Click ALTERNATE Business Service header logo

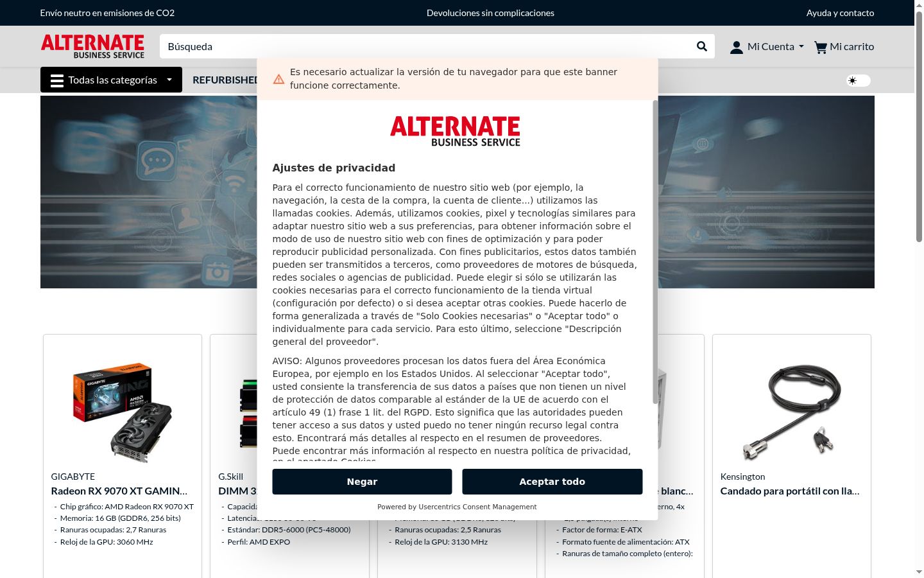92,46
